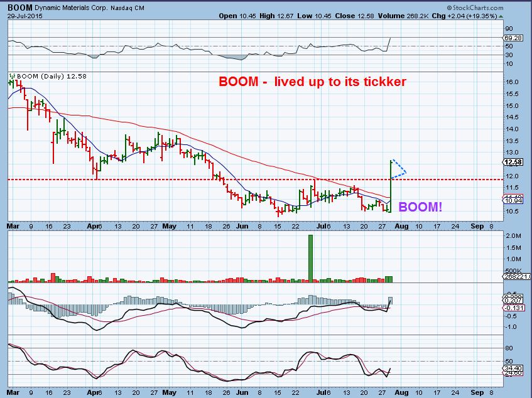Image resolution: width=532 pixels, height=398 pixels.
Task: Click the Mar label on bottom date axis
Action: point(13,392)
